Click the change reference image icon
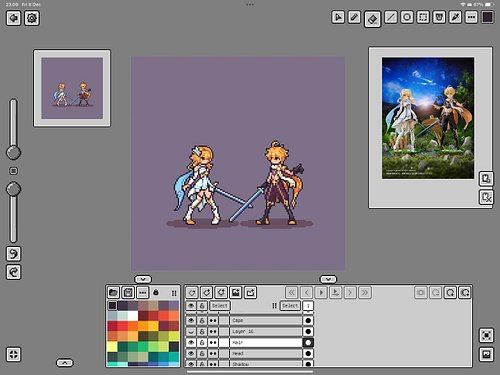Screen dimensions: 500x375 [486, 179]
